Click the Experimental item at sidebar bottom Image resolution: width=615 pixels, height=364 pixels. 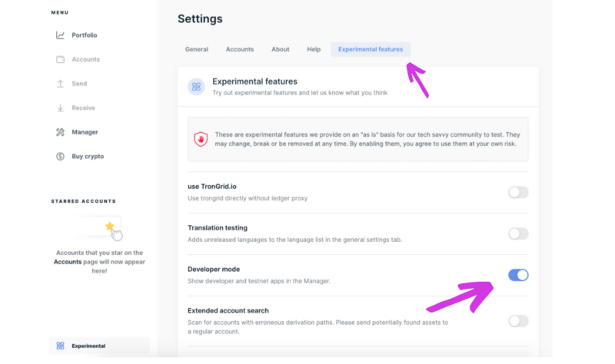coord(99,346)
